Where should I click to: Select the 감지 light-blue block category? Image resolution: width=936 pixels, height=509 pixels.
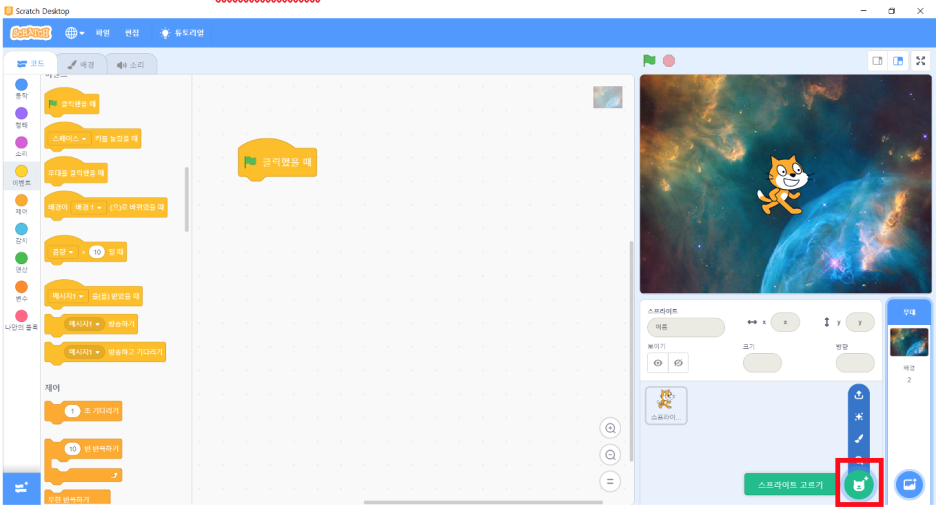(x=21, y=233)
